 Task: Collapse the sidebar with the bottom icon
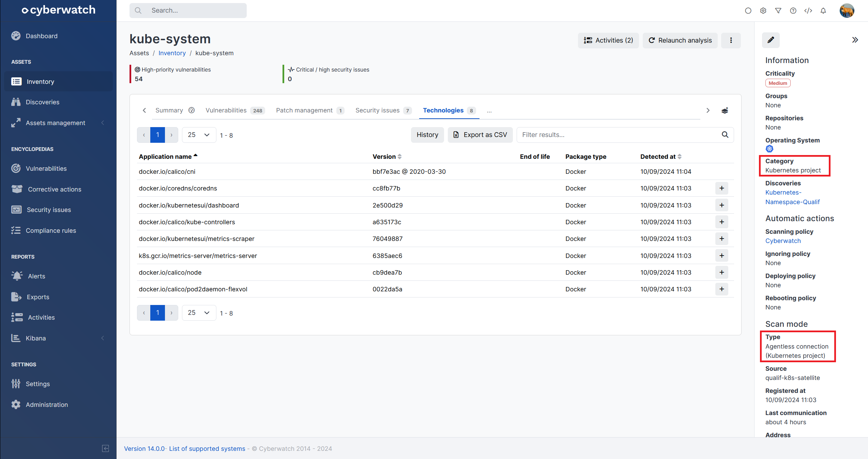pyautogui.click(x=106, y=448)
